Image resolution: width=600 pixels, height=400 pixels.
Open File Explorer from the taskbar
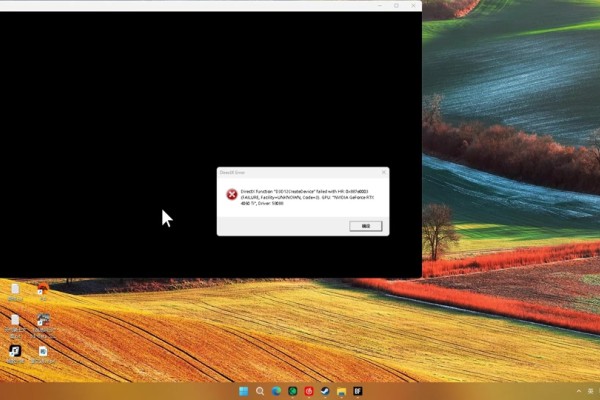pyautogui.click(x=341, y=391)
